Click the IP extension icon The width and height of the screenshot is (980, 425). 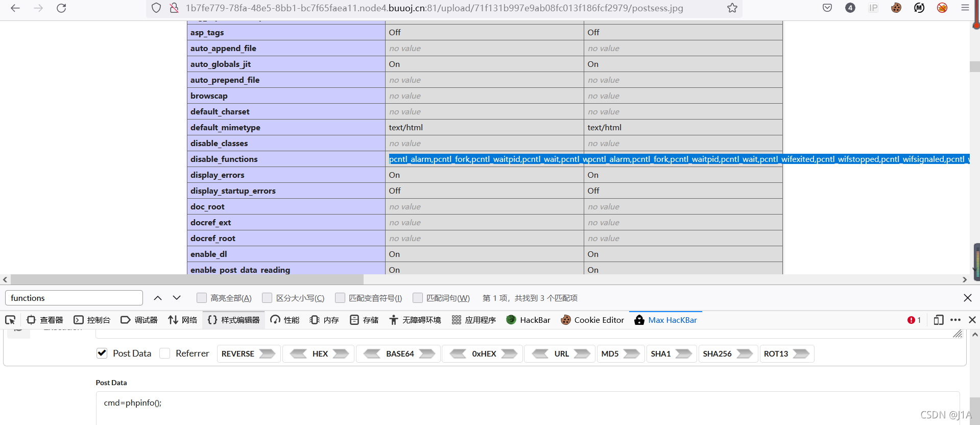[x=873, y=8]
